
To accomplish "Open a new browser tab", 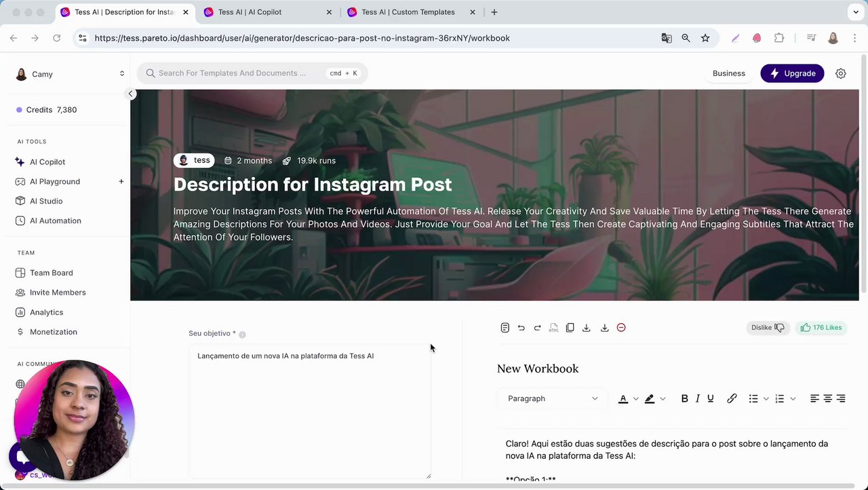I will click(x=494, y=12).
